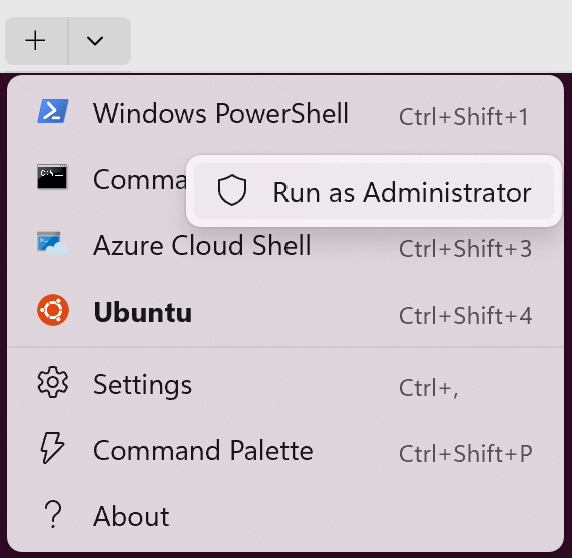Click the shield icon for Run as Administrator
This screenshot has height=558, width=572.
232,190
